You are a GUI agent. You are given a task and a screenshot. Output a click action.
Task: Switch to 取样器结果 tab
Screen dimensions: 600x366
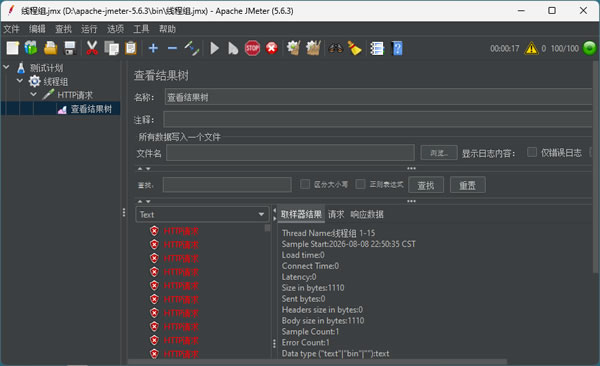[x=301, y=214]
